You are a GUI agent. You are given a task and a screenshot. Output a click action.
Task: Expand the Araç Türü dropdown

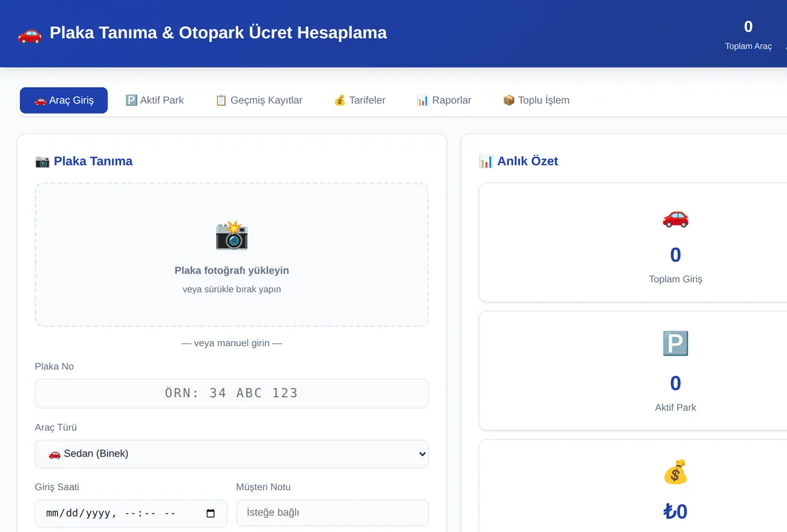point(232,454)
